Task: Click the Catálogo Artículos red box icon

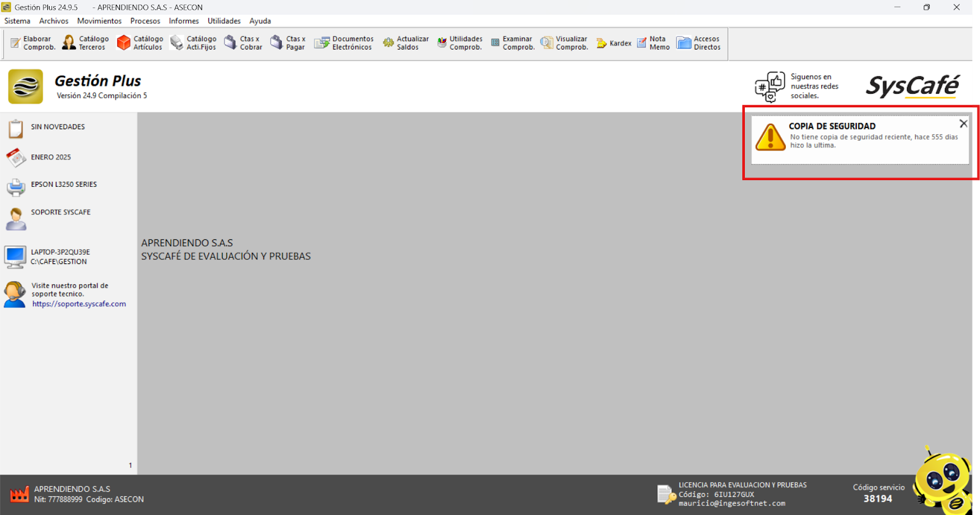Action: [x=124, y=43]
